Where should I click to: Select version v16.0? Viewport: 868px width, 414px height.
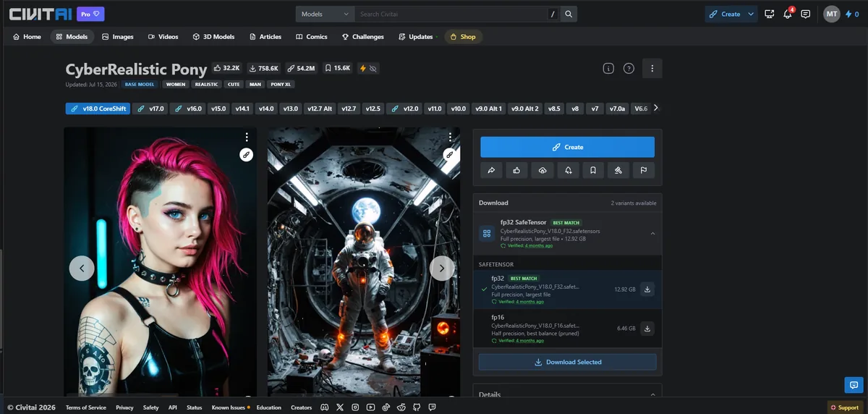[x=188, y=109]
